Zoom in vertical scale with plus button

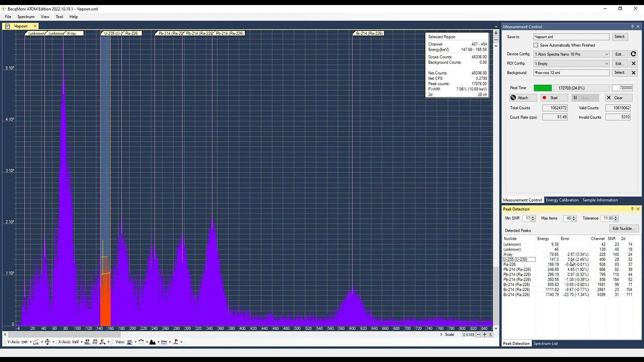(496, 33)
